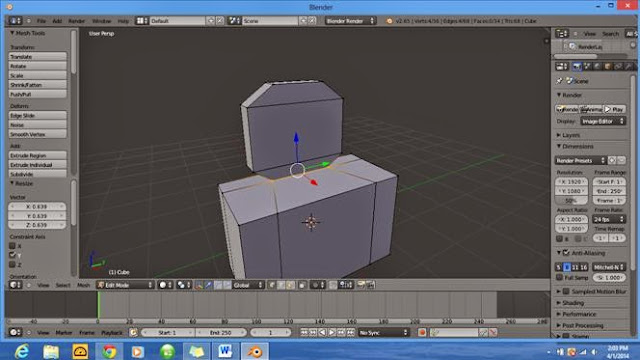This screenshot has height=360, width=640.
Task: Open the Object properties tab icon
Action: (608, 67)
